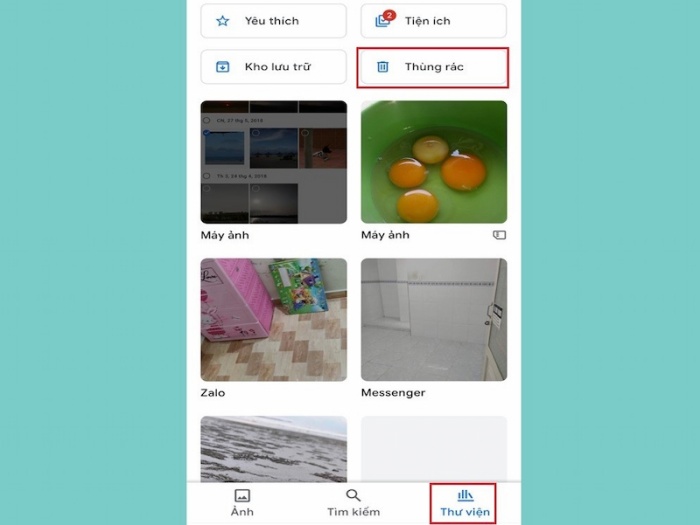
Task: Tap the star icon beside Yêu thích
Action: tap(222, 21)
